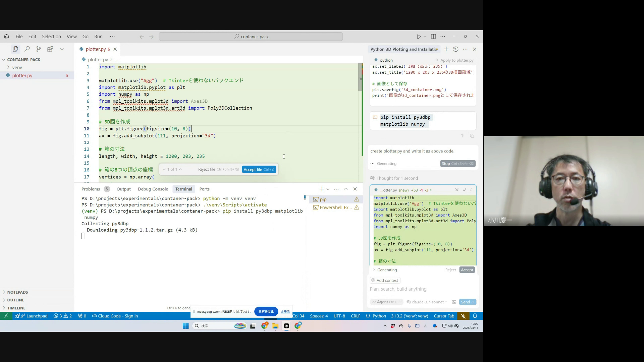The width and height of the screenshot is (644, 362).
Task: Toggle split editor layout icon
Action: coord(433,37)
